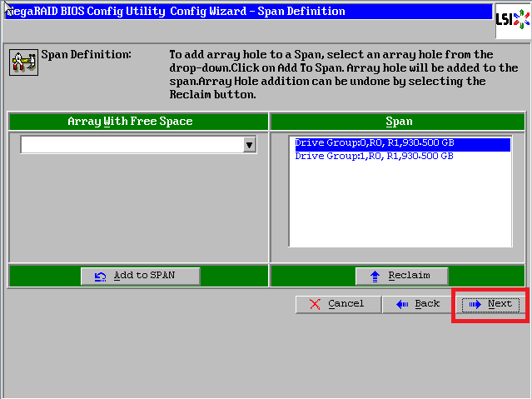Click the red X icon on Cancel
Image resolution: width=532 pixels, height=399 pixels.
point(314,304)
